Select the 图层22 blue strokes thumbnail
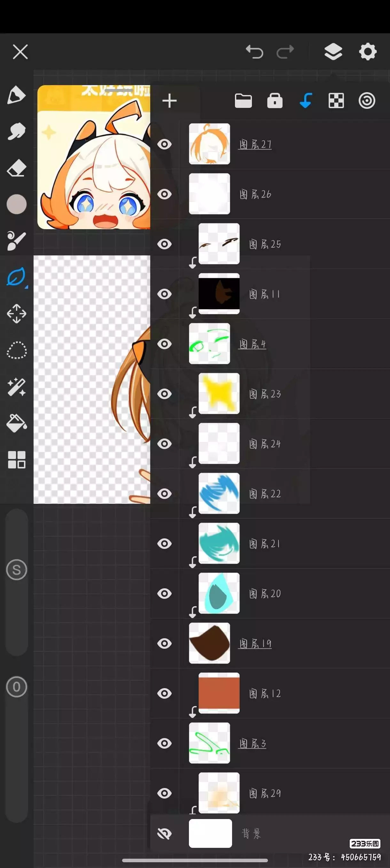Screen dimensions: 390x868 coord(219,493)
